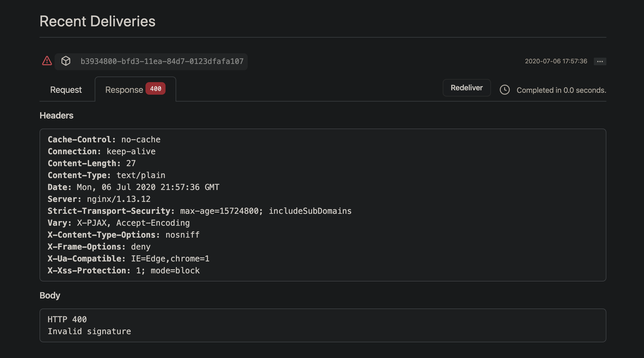Select the Strict-Transport-Security header value

click(x=265, y=211)
